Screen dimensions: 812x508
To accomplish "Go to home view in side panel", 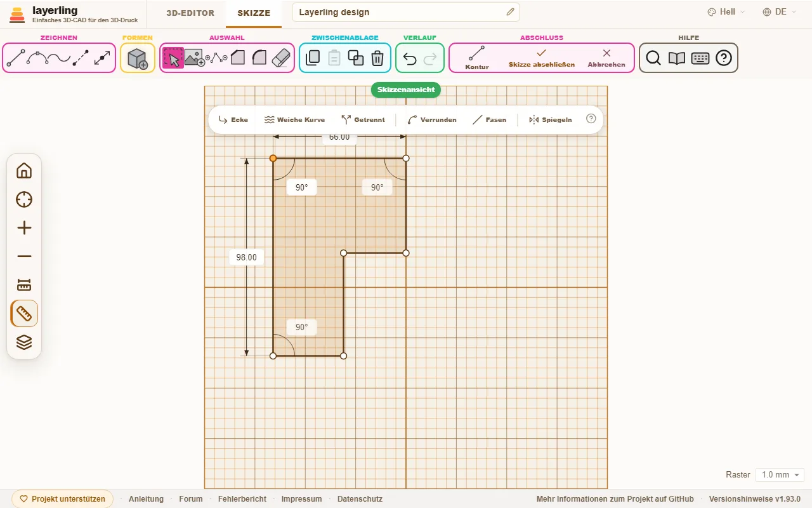I will tap(24, 171).
